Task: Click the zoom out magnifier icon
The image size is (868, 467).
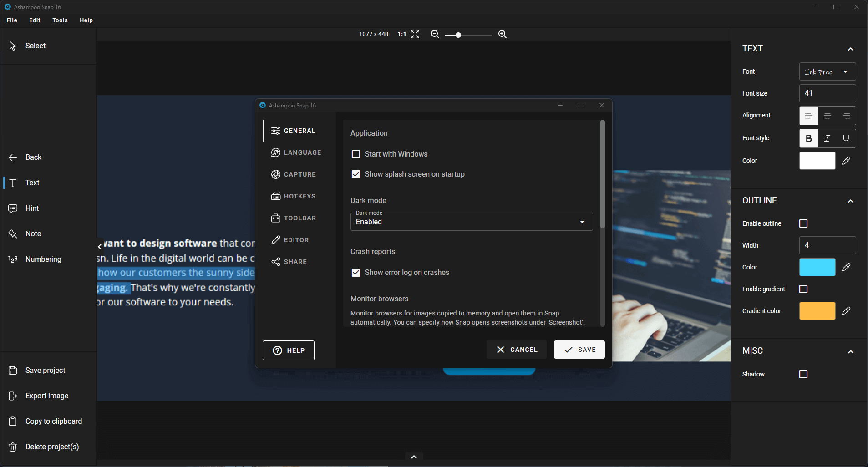Action: click(435, 34)
